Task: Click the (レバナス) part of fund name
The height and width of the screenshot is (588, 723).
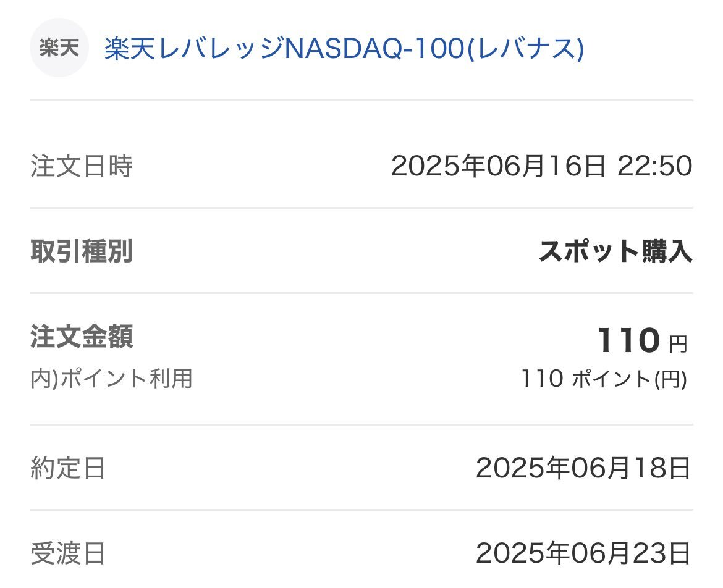Action: point(526,48)
